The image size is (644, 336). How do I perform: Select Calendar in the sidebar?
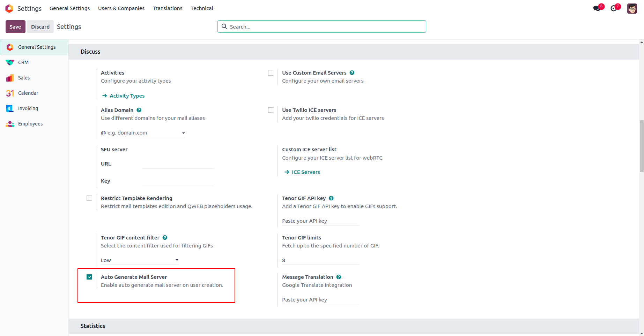click(x=28, y=93)
